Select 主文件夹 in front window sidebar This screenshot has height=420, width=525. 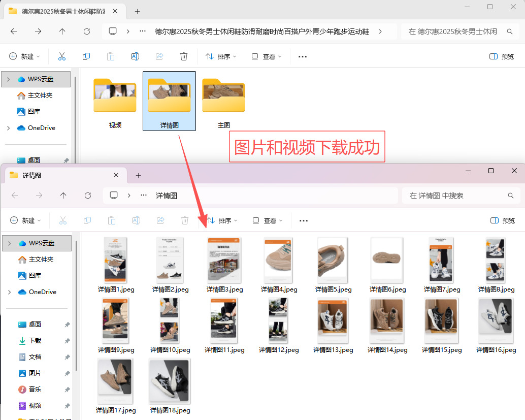pos(41,259)
